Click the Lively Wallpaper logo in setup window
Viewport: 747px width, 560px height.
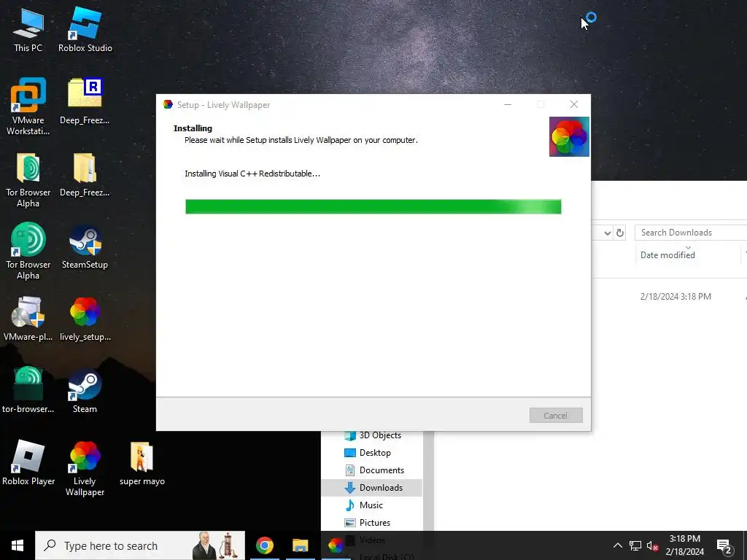click(x=569, y=136)
